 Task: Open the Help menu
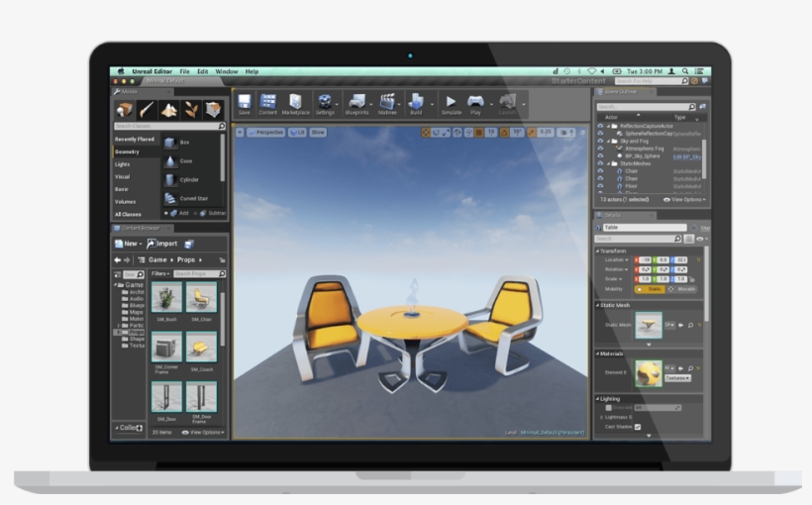coord(252,71)
